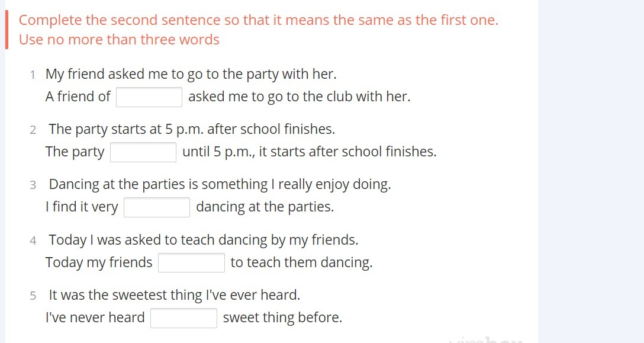Click the 'Complete the second sentence' instruction line

pos(258,20)
